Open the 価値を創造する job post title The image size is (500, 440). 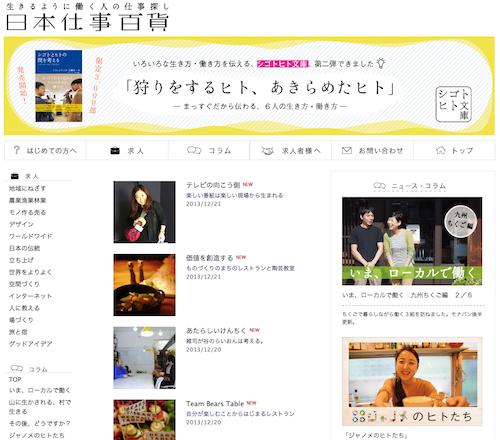[x=210, y=258]
